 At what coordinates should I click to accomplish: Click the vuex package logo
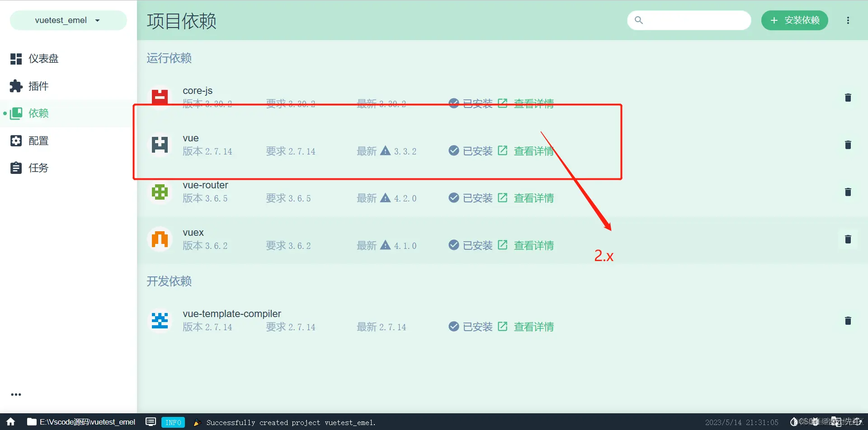tap(160, 239)
